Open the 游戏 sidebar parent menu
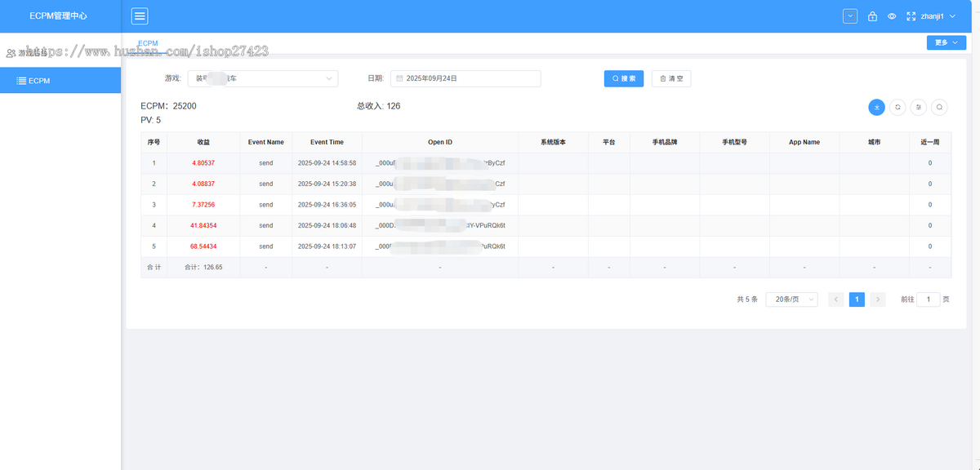 [x=60, y=53]
